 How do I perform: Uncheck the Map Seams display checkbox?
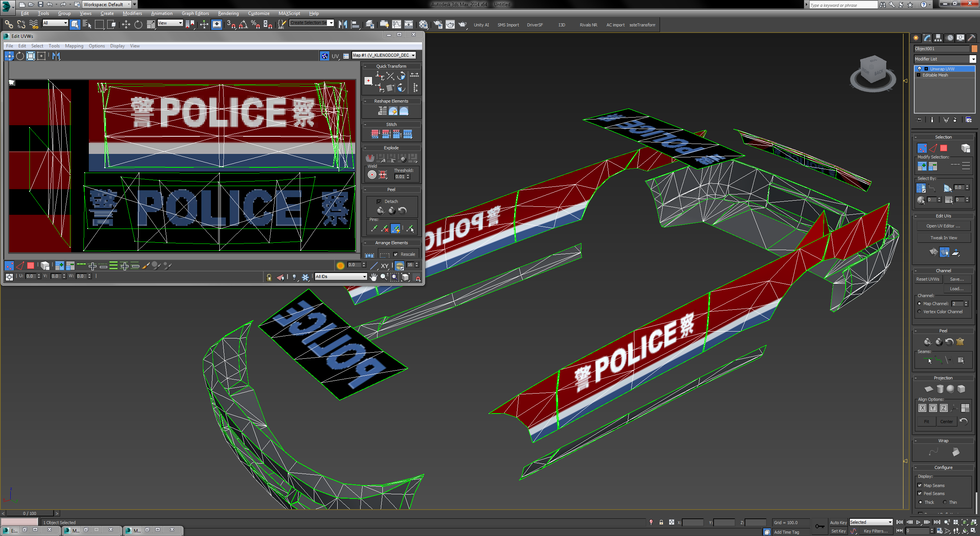[920, 485]
